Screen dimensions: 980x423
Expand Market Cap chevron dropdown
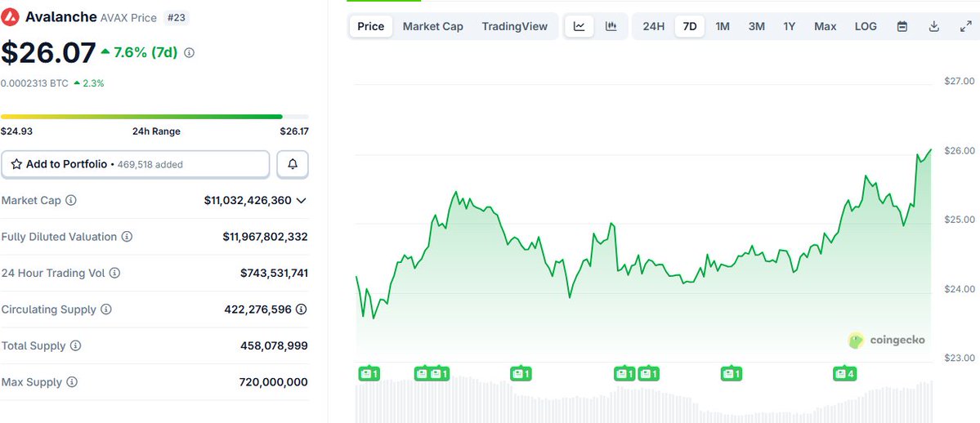pyautogui.click(x=302, y=201)
